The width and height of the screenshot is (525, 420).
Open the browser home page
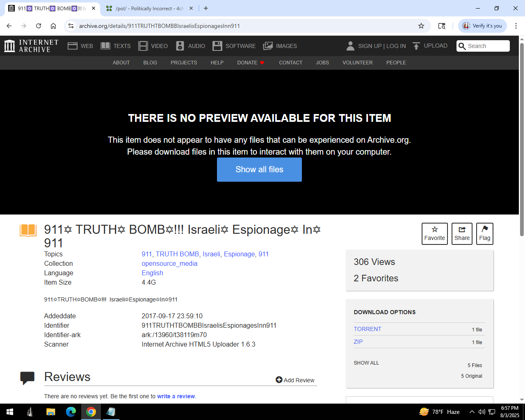click(x=53, y=26)
